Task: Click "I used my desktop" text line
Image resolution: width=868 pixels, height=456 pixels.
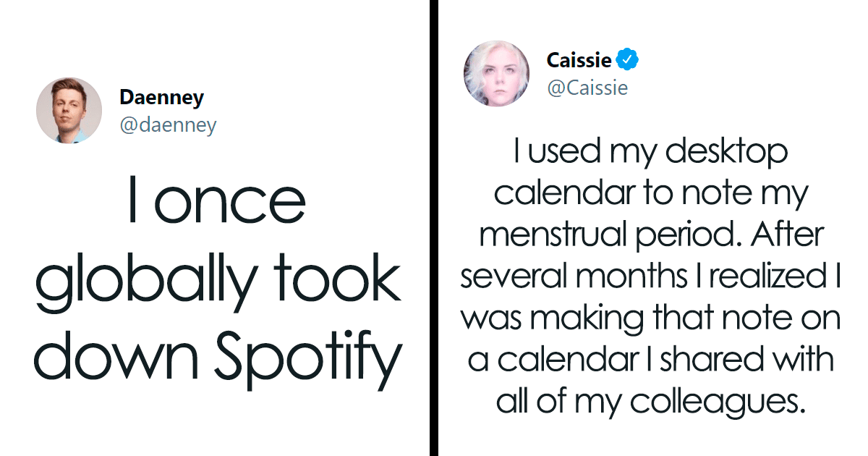Action: (650, 153)
